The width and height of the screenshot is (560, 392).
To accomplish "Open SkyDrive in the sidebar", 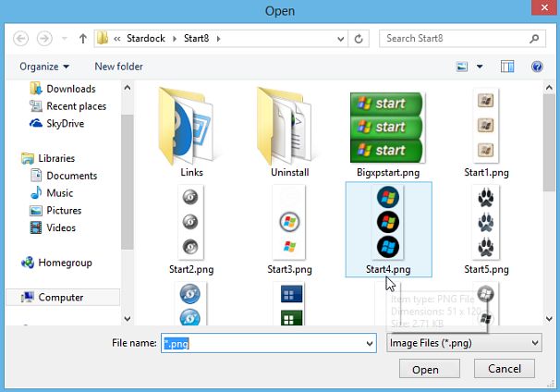I will 56,124.
